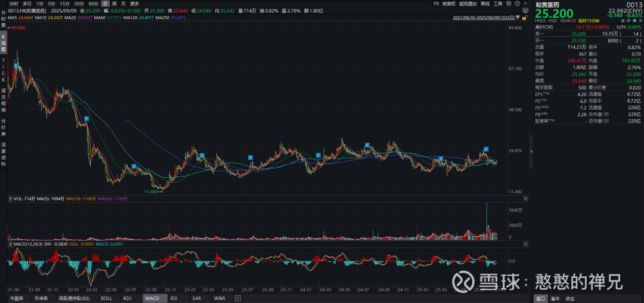Screen dimensions: 644x303
Task: Switch to weekly (周) K-line period
Action: (x=114, y=4)
